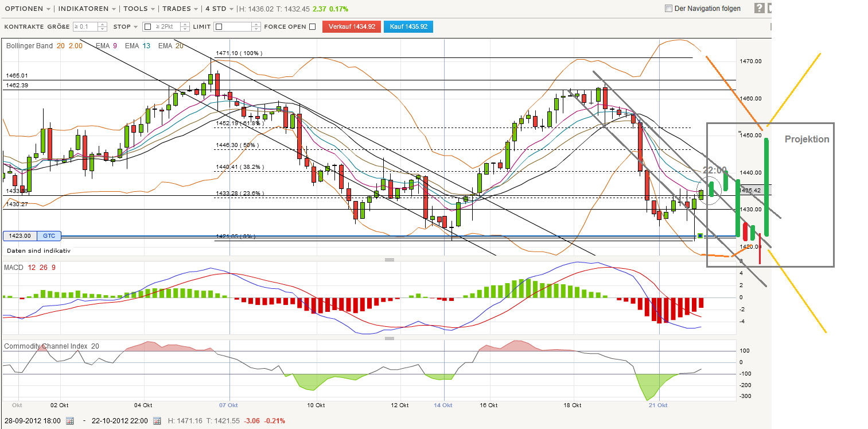
Task: Click the Kontrakte Größe stepper arrows
Action: [x=102, y=27]
